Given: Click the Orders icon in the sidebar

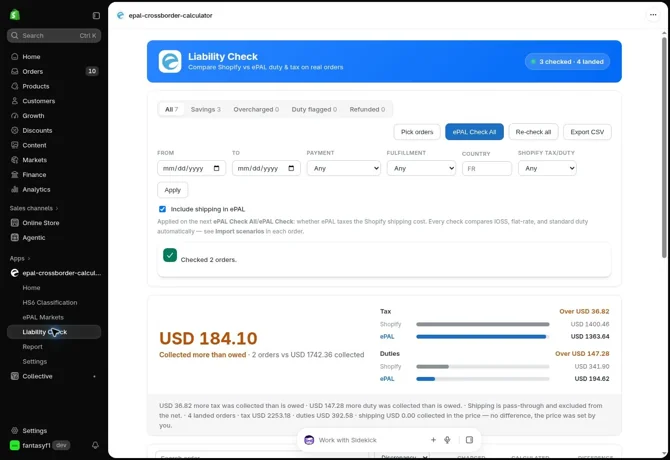Looking at the screenshot, I should (15, 71).
